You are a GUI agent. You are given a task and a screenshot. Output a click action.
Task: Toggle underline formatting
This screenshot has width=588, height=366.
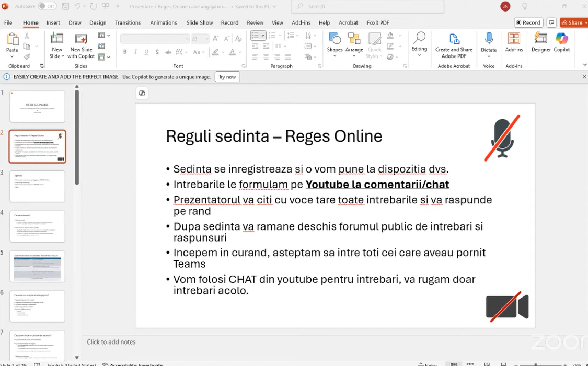click(x=146, y=52)
